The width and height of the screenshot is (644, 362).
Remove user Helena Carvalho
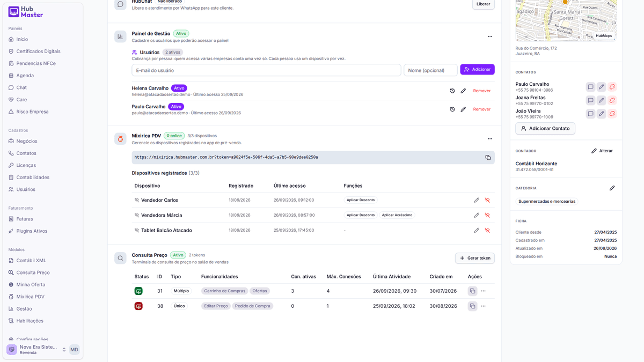click(x=482, y=91)
